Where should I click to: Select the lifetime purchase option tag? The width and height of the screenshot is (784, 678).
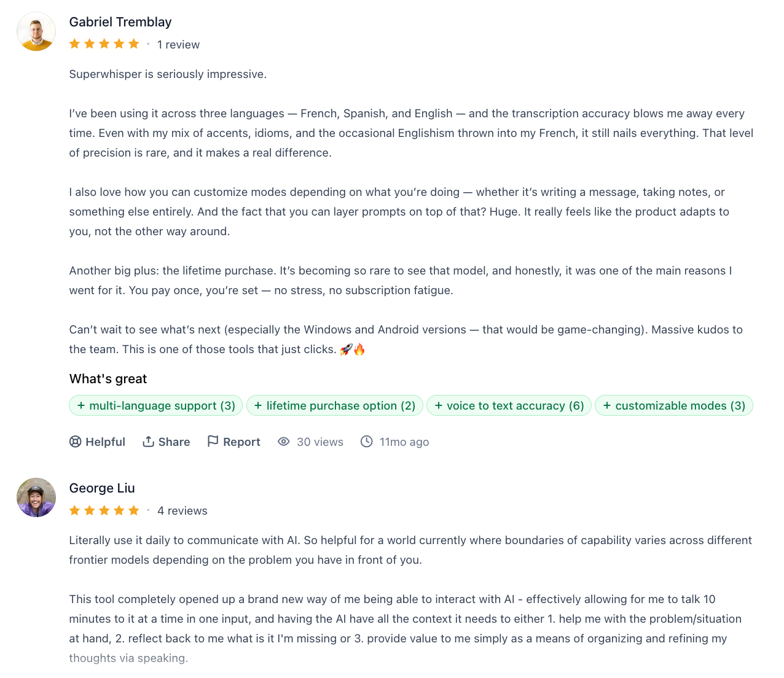[x=335, y=405]
